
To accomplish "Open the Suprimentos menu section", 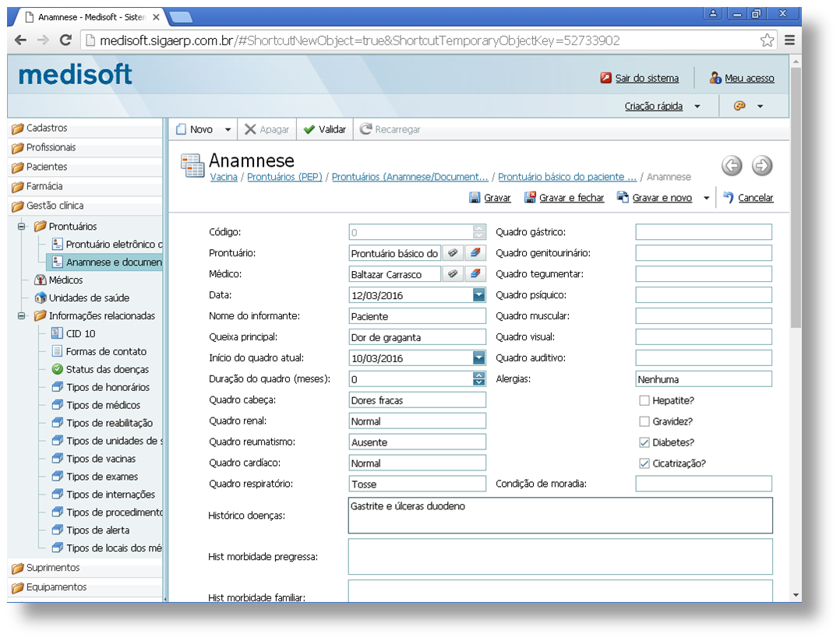I will pos(86,568).
